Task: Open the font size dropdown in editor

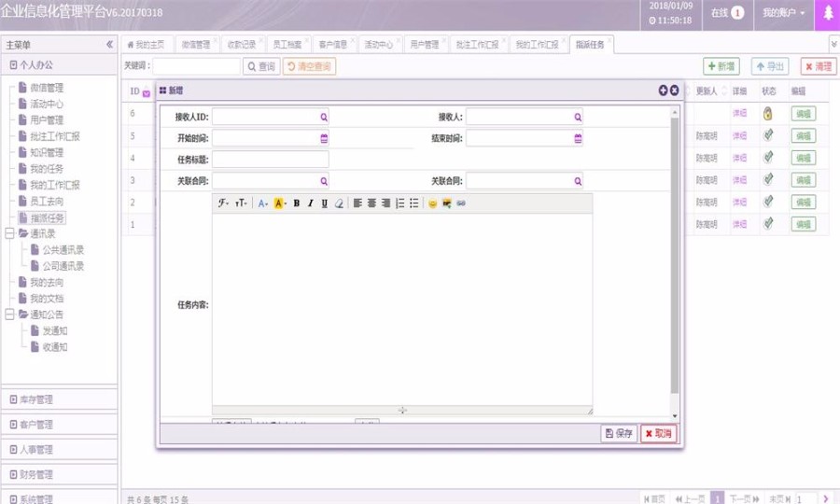Action: 241,203
